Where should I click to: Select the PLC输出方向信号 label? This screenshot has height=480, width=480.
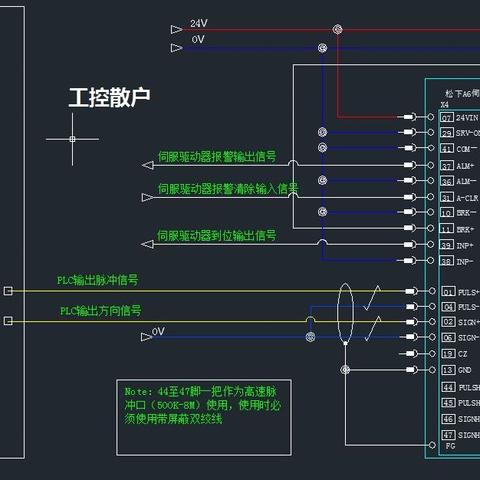click(100, 311)
